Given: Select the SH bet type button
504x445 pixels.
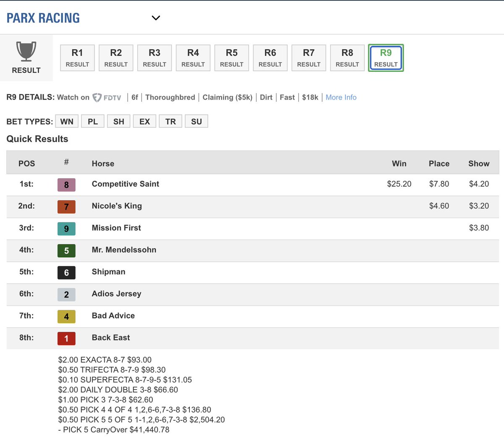Looking at the screenshot, I should click(x=119, y=121).
